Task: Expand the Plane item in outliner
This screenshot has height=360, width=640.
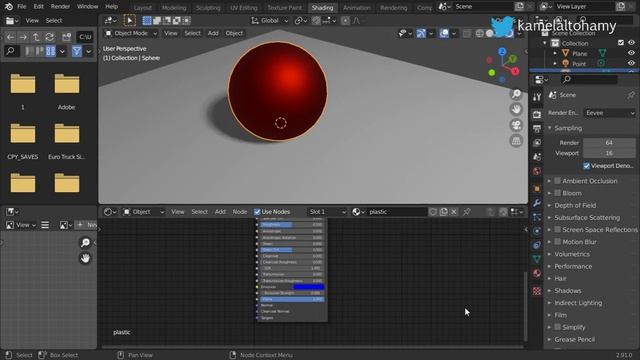Action: coord(555,53)
